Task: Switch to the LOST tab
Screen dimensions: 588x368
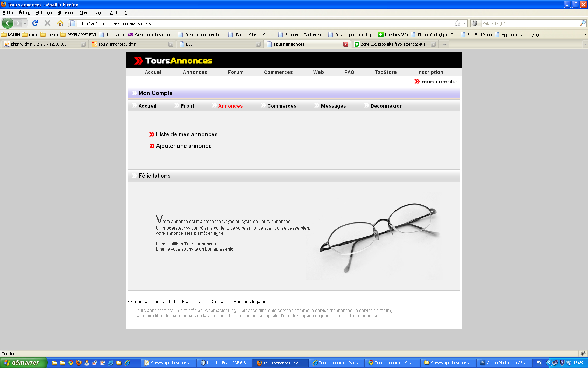Action: click(219, 44)
